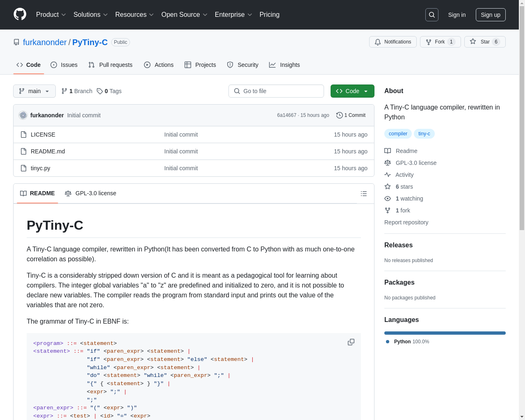Viewport: 525px width, 420px height.
Task: Open the 1 Commit history link
Action: coord(351,115)
